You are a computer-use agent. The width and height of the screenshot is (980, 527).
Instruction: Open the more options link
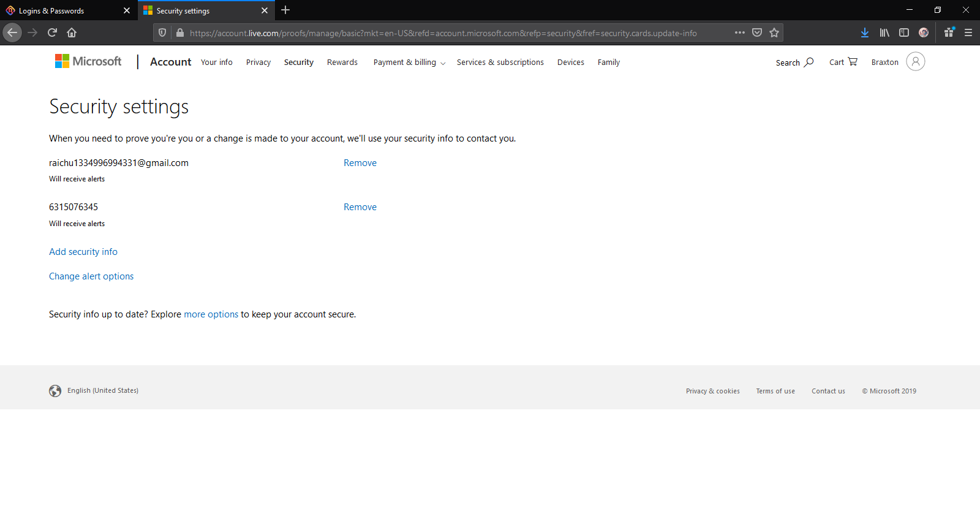click(x=211, y=314)
